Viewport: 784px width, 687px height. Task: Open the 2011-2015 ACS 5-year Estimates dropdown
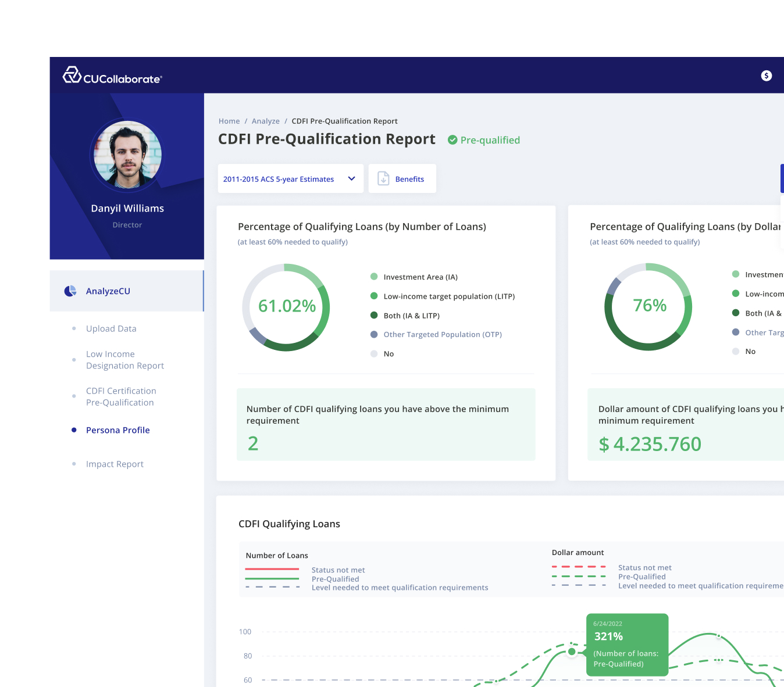click(x=290, y=178)
